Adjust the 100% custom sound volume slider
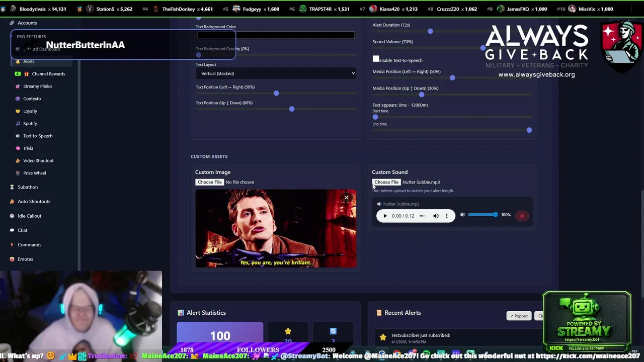 [482, 215]
